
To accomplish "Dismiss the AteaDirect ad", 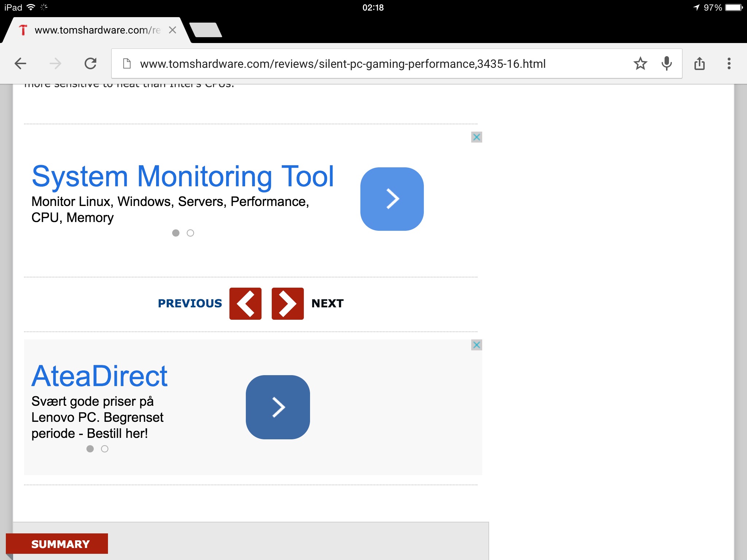I will coord(476,345).
